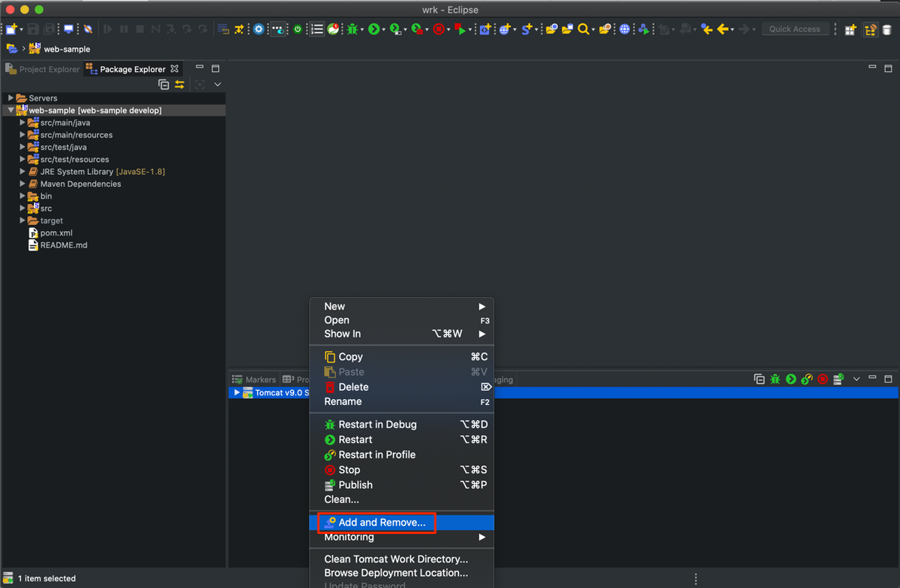The height and width of the screenshot is (588, 900).
Task: Click the Quick Access search field
Action: (795, 29)
